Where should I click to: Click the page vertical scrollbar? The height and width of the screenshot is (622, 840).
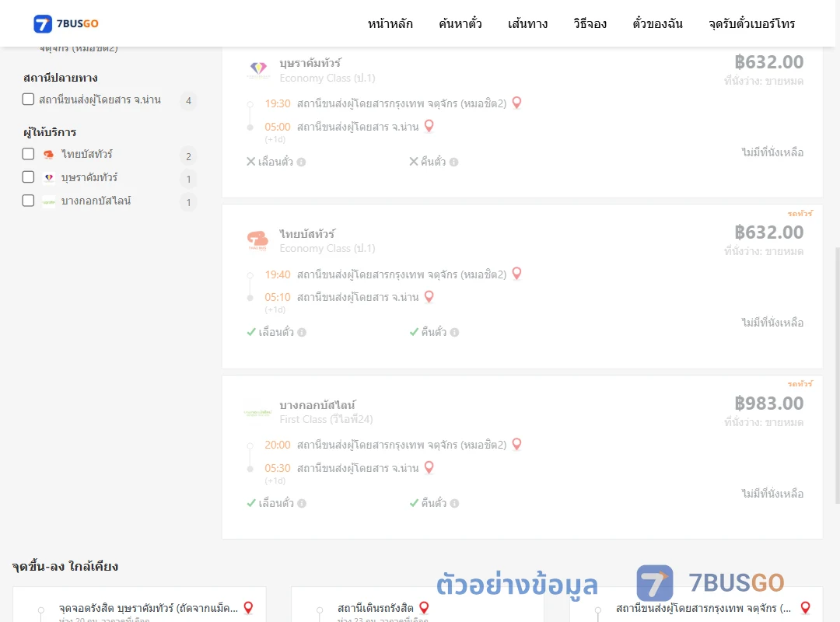[837, 375]
